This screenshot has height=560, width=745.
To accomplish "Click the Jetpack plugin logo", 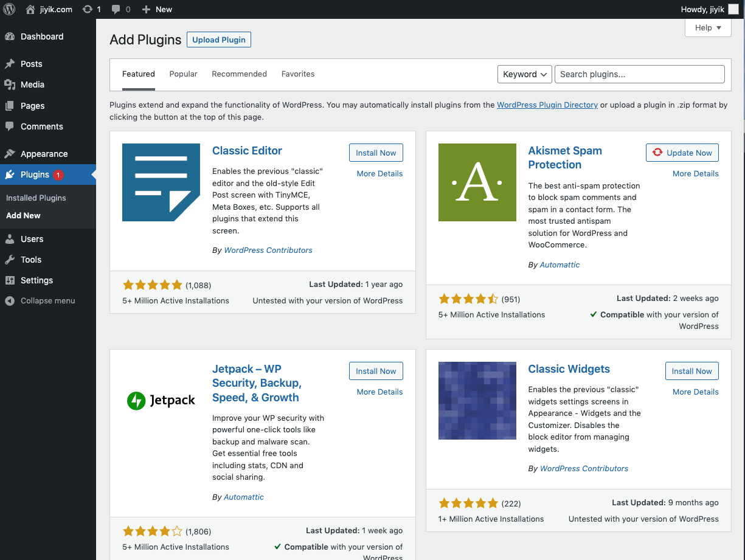I will tap(161, 401).
